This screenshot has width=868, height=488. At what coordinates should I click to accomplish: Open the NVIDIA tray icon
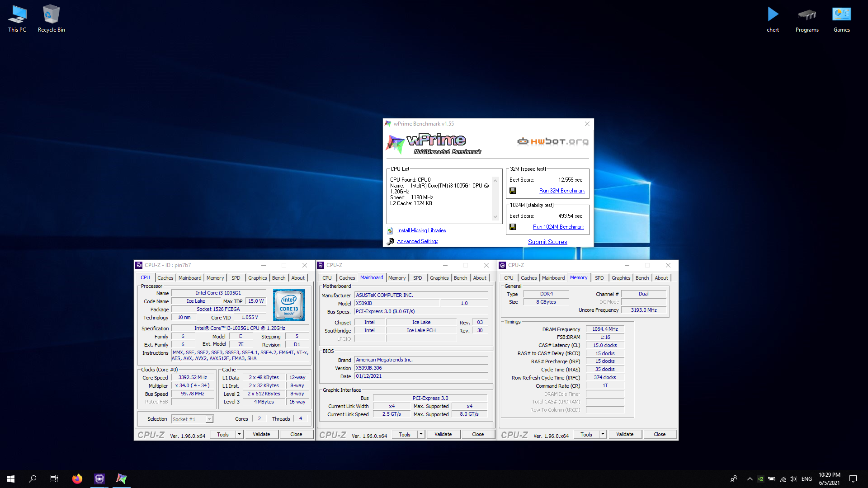761,479
